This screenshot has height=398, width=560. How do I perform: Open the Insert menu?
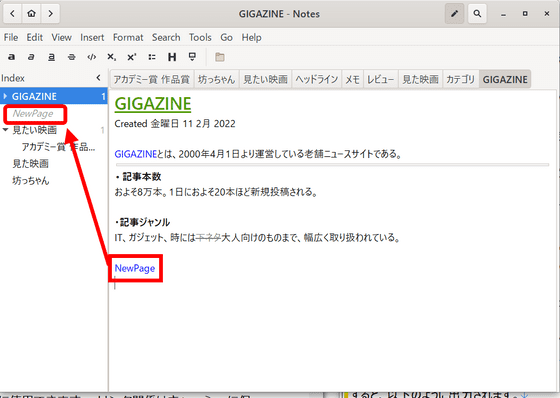point(92,37)
